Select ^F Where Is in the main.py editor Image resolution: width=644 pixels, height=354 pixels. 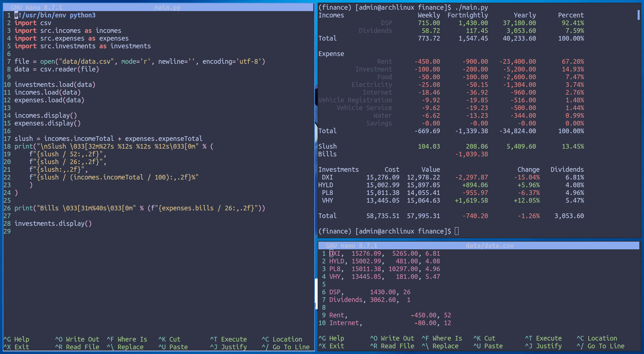coord(127,339)
